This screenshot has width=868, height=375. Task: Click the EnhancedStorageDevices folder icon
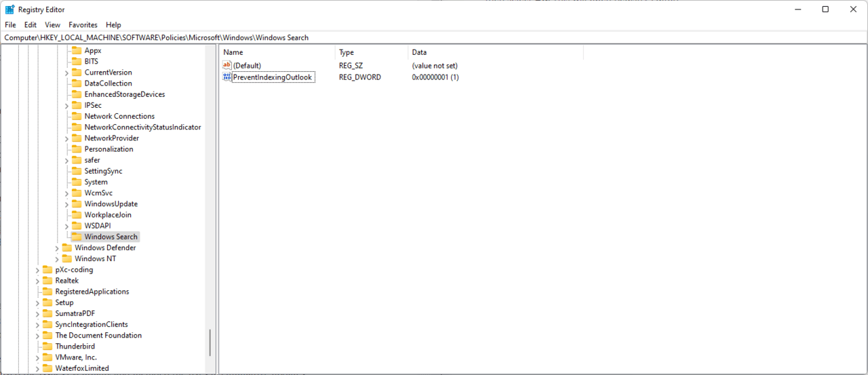76,94
